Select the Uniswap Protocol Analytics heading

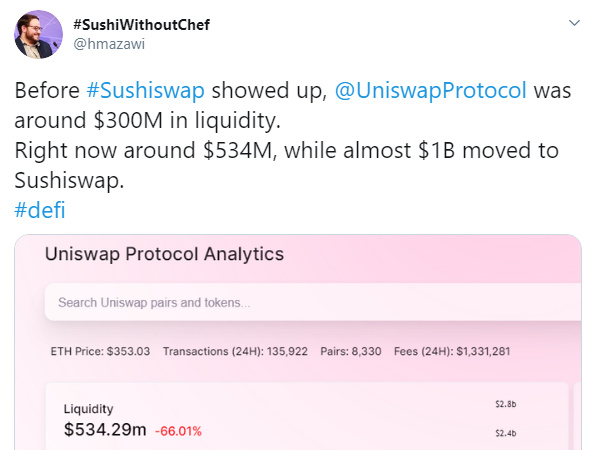click(x=165, y=254)
